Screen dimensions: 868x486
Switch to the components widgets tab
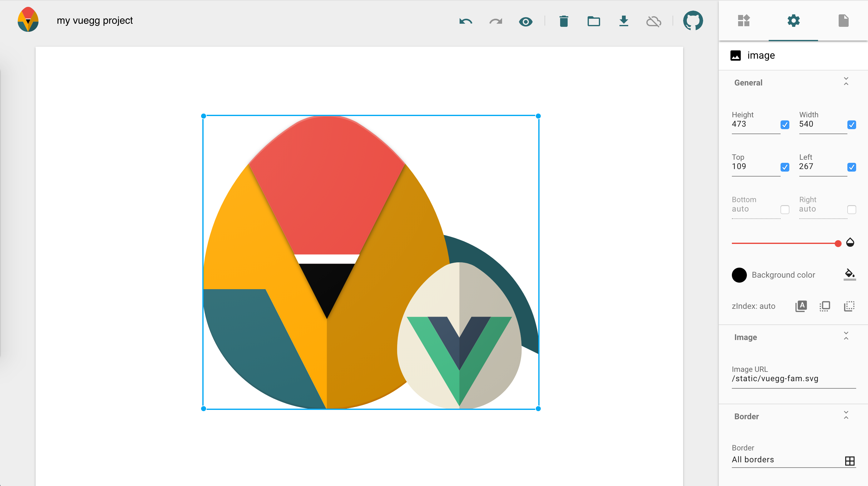[744, 21]
